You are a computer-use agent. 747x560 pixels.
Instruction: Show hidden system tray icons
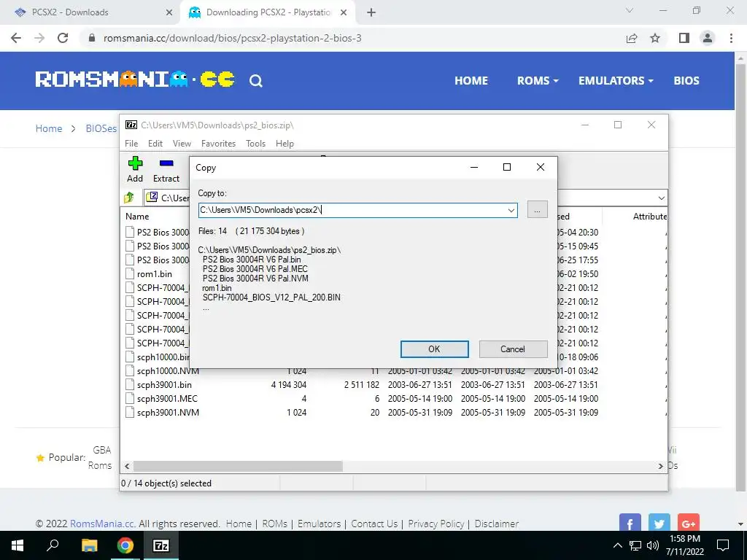(617, 545)
